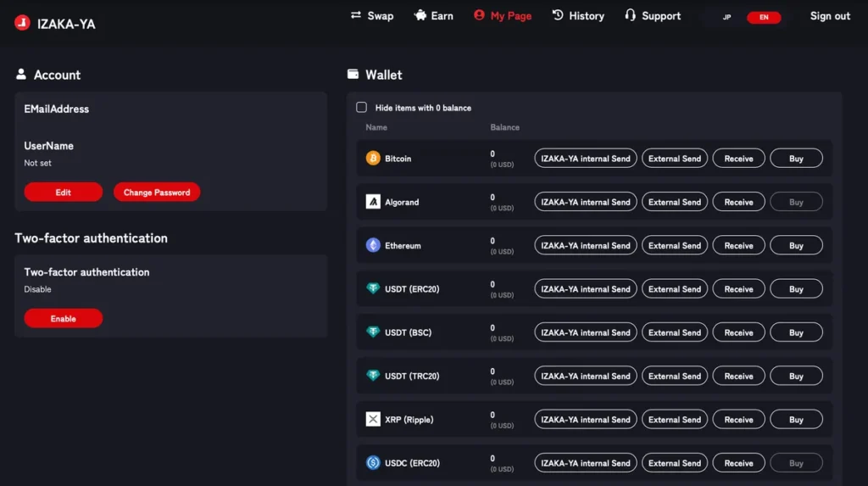Switch language to JP
The width and height of the screenshot is (868, 486).
[x=726, y=17]
